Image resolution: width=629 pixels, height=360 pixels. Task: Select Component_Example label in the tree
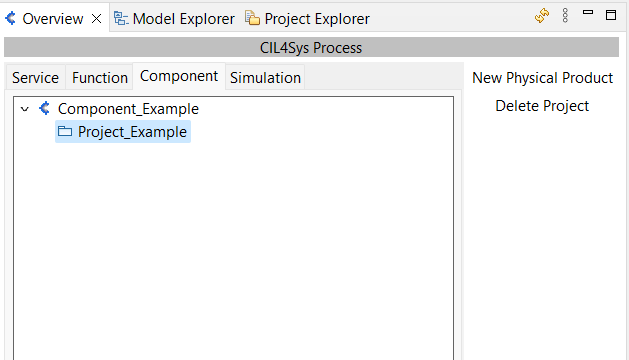tap(128, 109)
